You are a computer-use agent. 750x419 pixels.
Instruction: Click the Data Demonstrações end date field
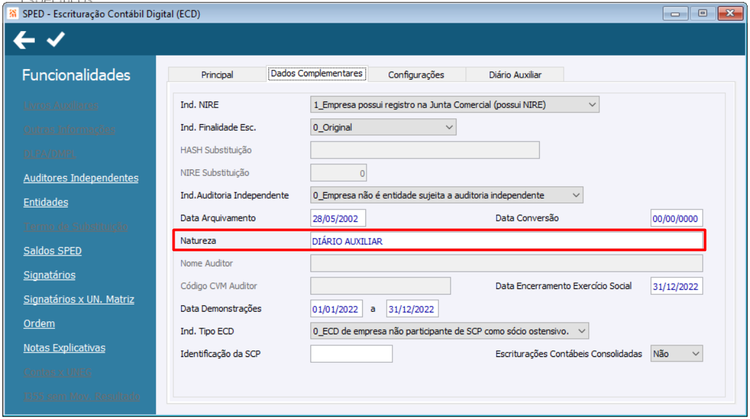click(x=412, y=309)
